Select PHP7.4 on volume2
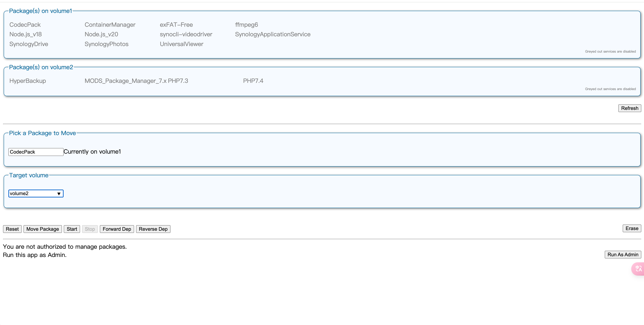 pyautogui.click(x=253, y=81)
